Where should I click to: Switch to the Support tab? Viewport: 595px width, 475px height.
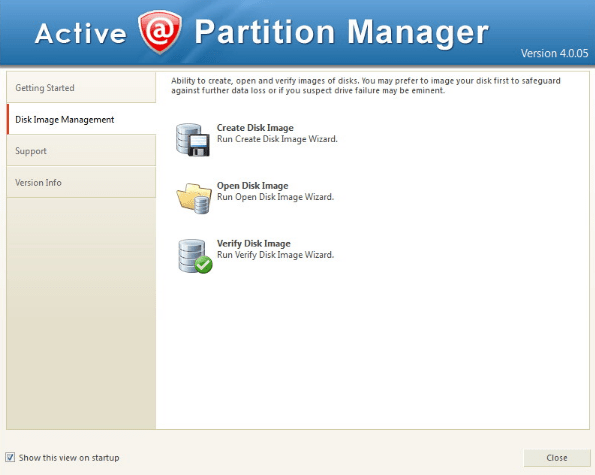tap(81, 151)
